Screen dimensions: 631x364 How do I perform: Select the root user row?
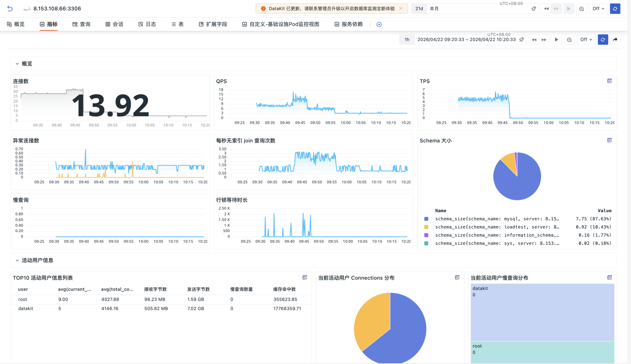click(161, 299)
